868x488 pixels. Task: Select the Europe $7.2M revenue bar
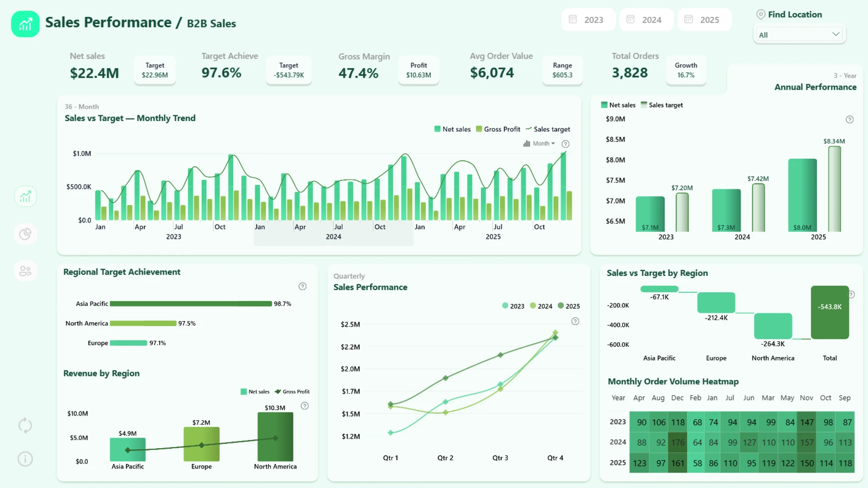point(201,444)
